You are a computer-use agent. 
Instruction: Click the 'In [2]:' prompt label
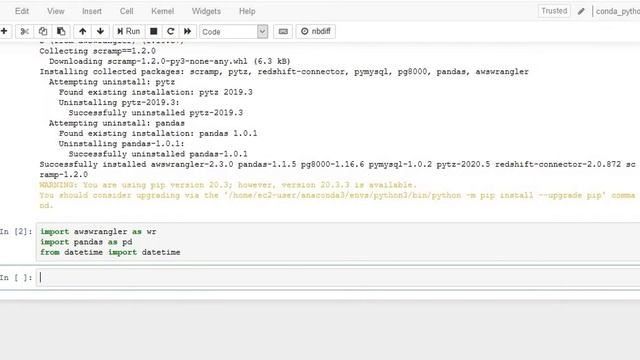[16, 232]
